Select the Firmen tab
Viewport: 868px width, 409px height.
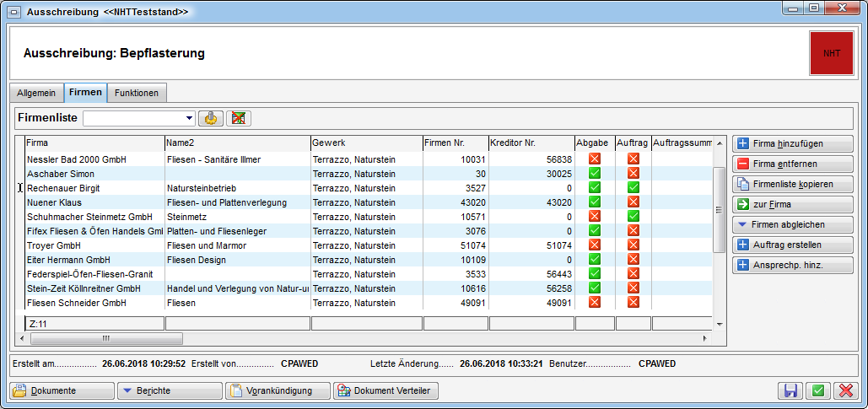pos(85,93)
